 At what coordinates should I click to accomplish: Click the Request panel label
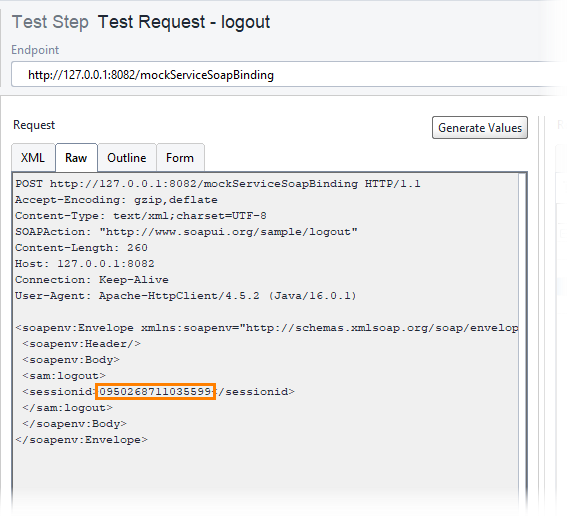pyautogui.click(x=34, y=125)
